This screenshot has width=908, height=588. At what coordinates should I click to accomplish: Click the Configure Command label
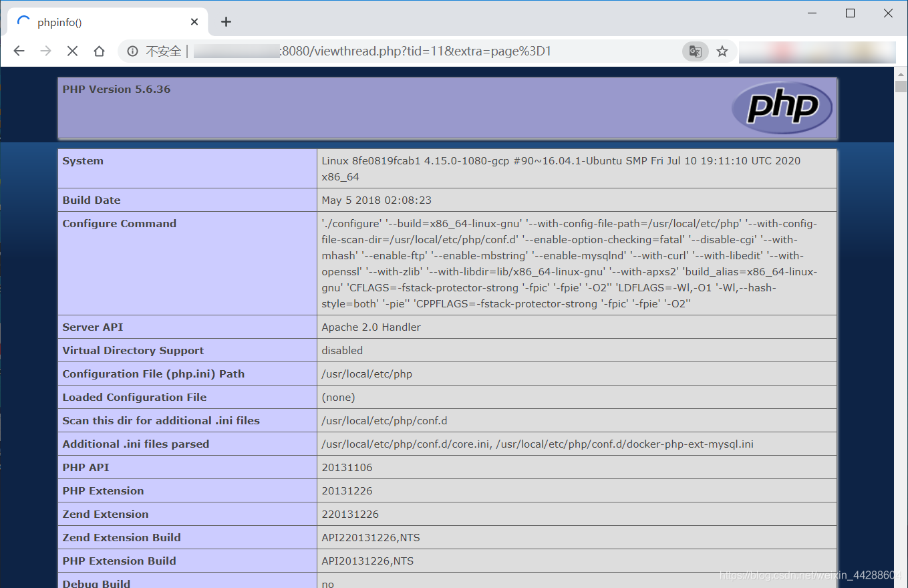coord(120,224)
